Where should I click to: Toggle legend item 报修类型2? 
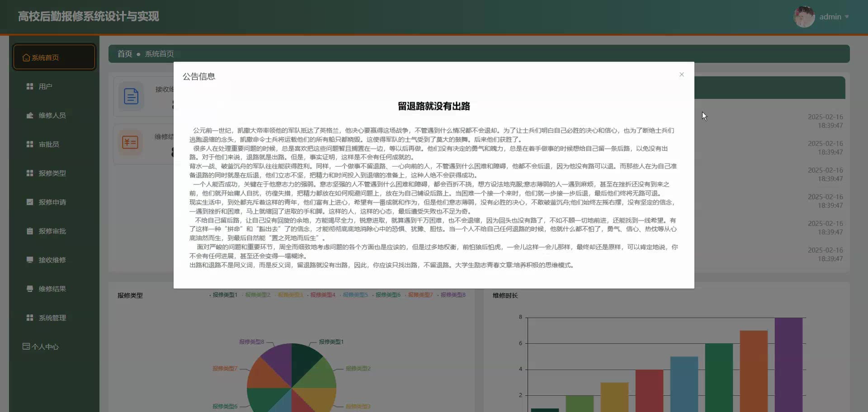(256, 295)
